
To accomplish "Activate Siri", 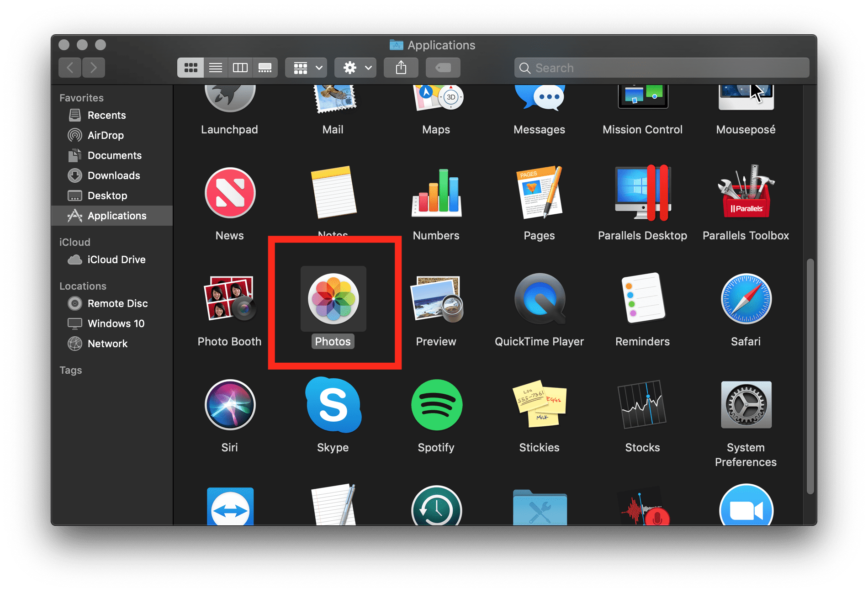I will pyautogui.click(x=230, y=405).
